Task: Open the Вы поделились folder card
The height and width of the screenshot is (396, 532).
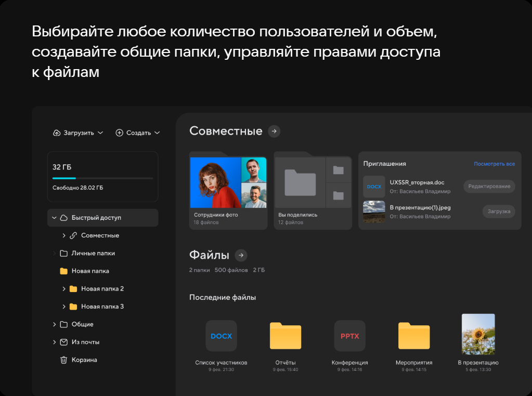Action: tap(313, 191)
